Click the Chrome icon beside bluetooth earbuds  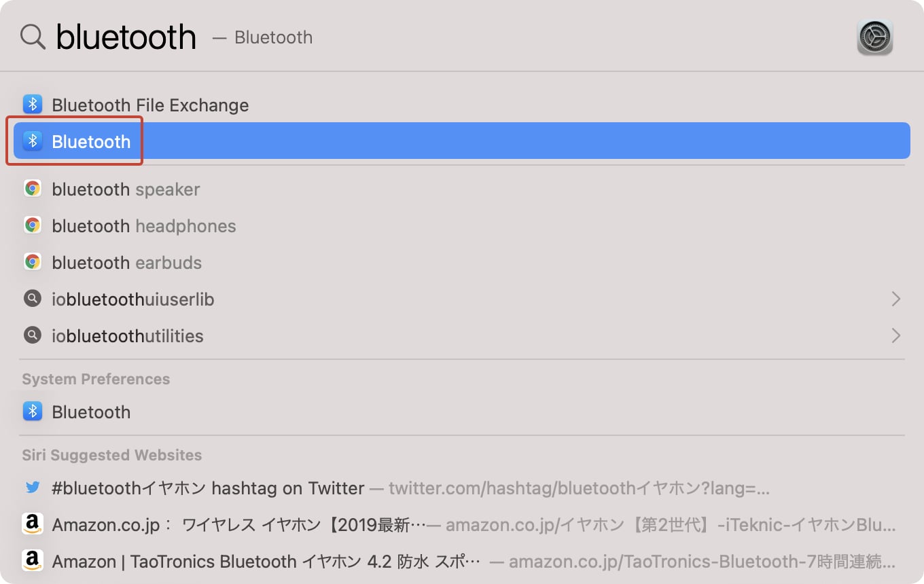pos(33,262)
